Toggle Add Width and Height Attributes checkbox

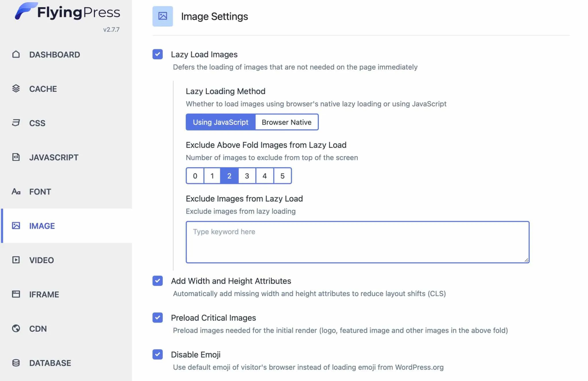[158, 281]
